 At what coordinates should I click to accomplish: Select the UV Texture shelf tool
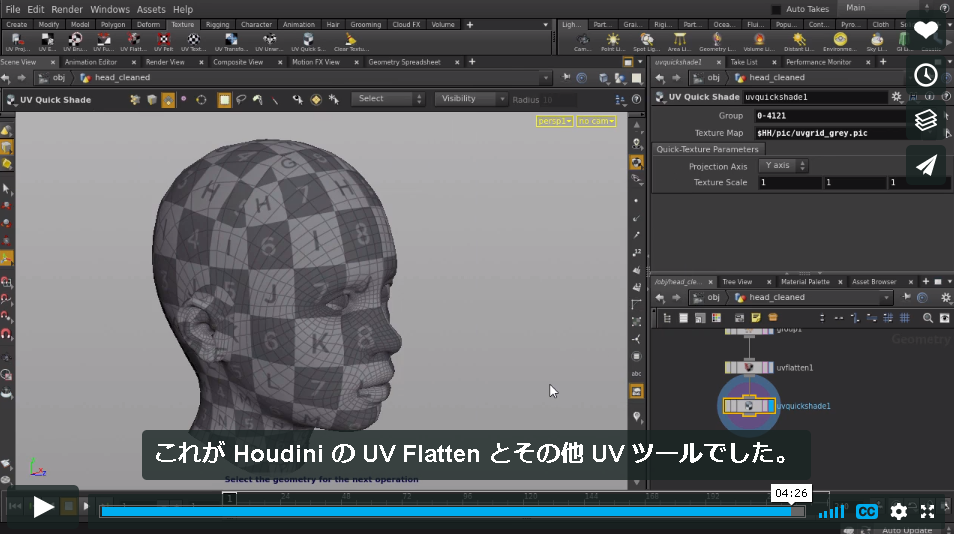click(x=193, y=43)
